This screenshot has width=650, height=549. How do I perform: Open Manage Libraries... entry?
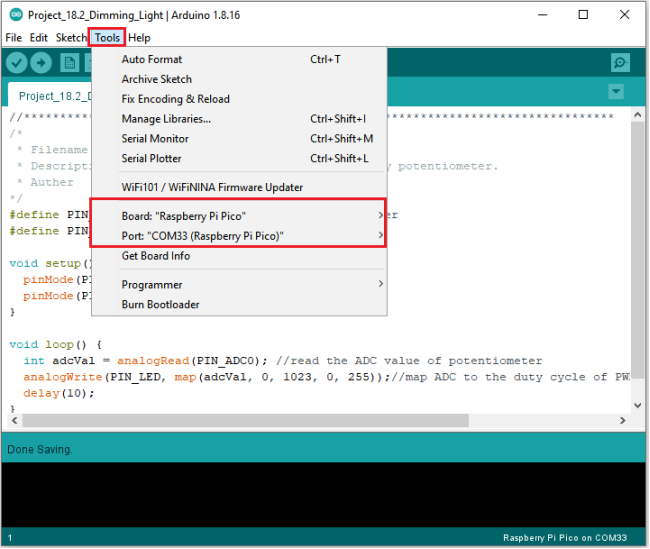point(239,119)
